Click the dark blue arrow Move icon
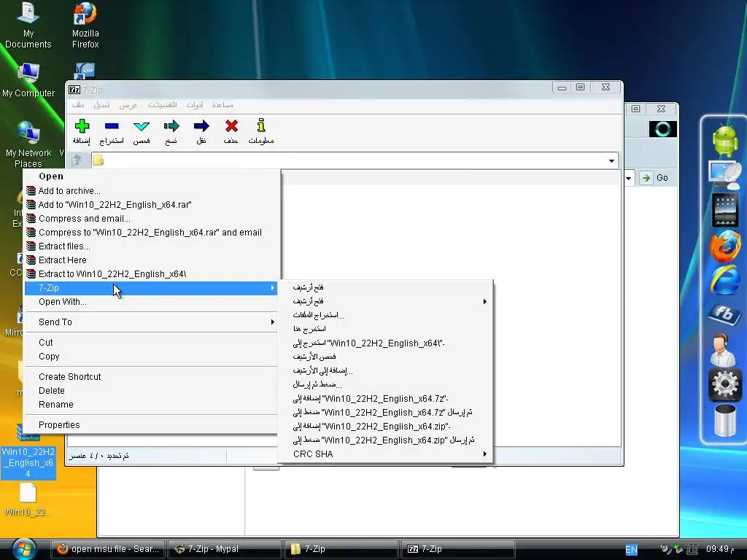 point(201,126)
